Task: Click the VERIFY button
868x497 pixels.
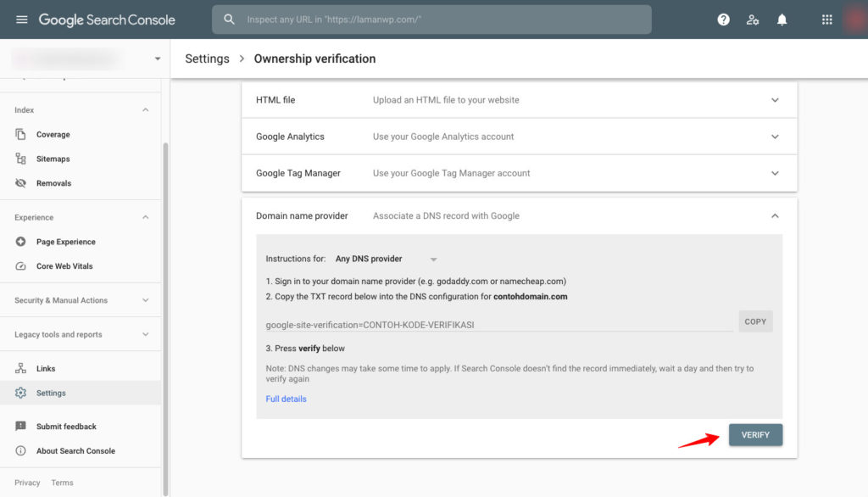Action: pyautogui.click(x=755, y=435)
